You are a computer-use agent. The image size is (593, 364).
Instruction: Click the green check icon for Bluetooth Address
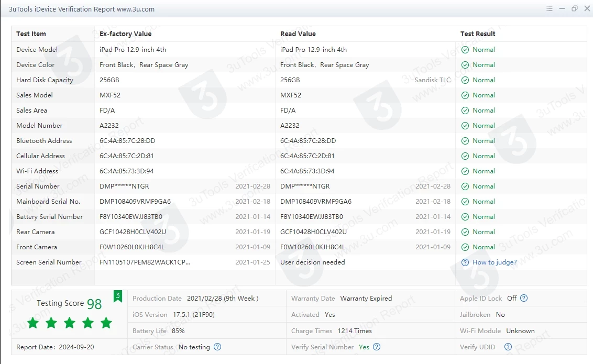(465, 141)
